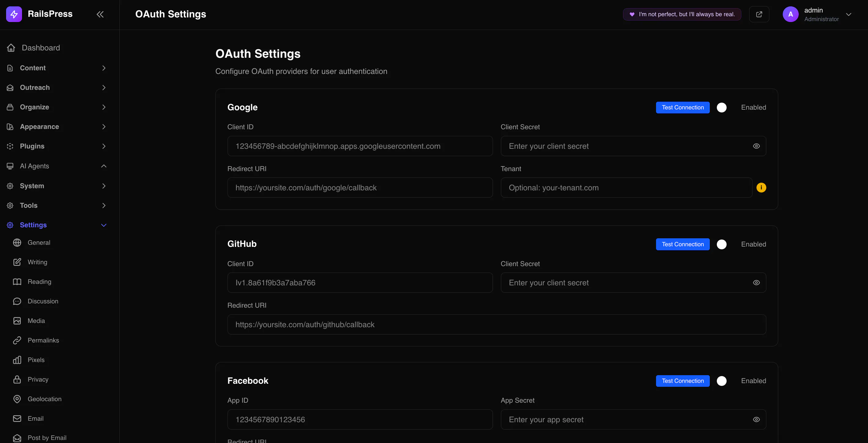This screenshot has width=868, height=443.
Task: Expand the Outreach menu chevron
Action: [x=104, y=88]
